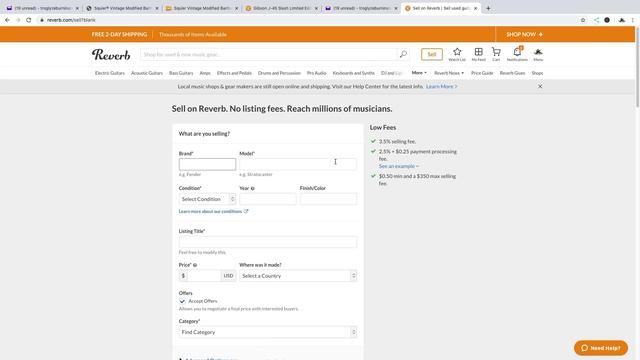
Task: Open Pro Audio category
Action: click(x=316, y=73)
